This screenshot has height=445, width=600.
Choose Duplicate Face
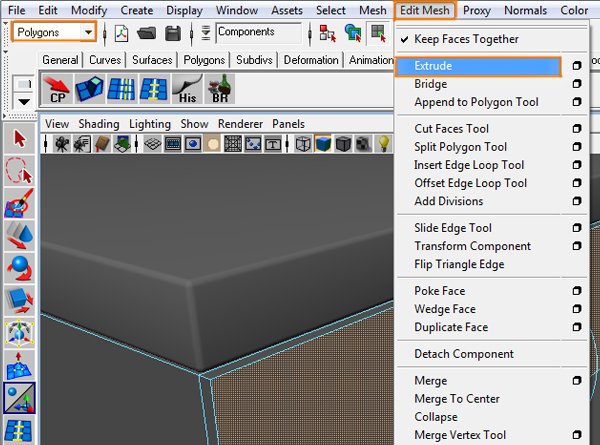(x=451, y=327)
